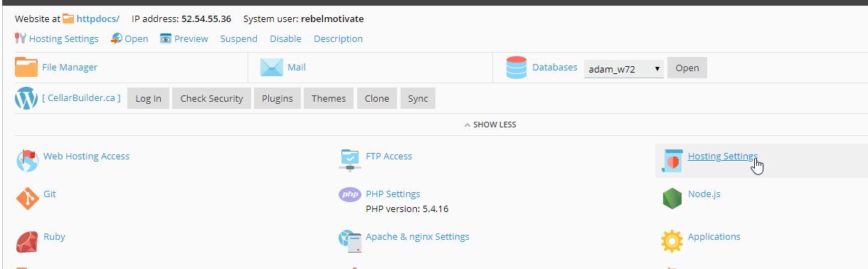Click the WordPress Log In button
This screenshot has width=868, height=269.
148,99
